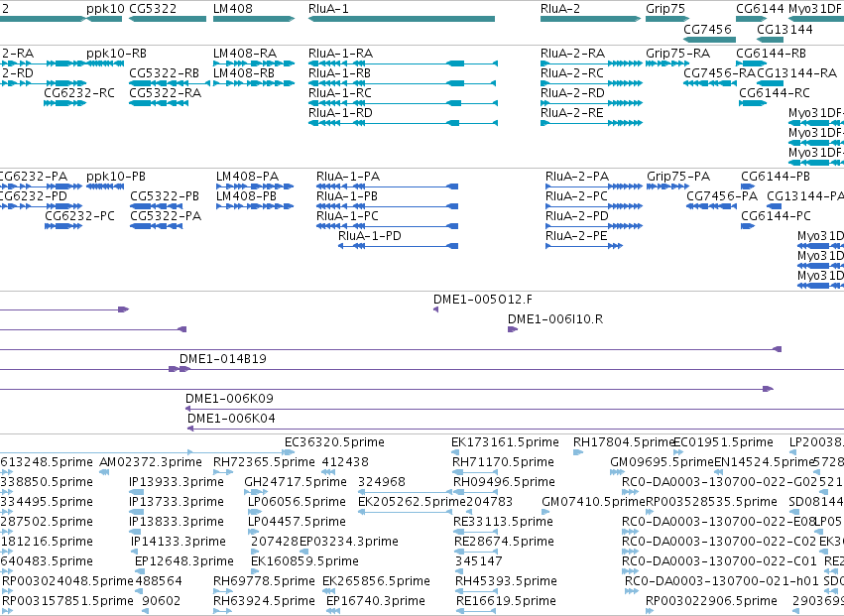
Task: Click the DME1-014B19 BAC label
Action: 223,359
